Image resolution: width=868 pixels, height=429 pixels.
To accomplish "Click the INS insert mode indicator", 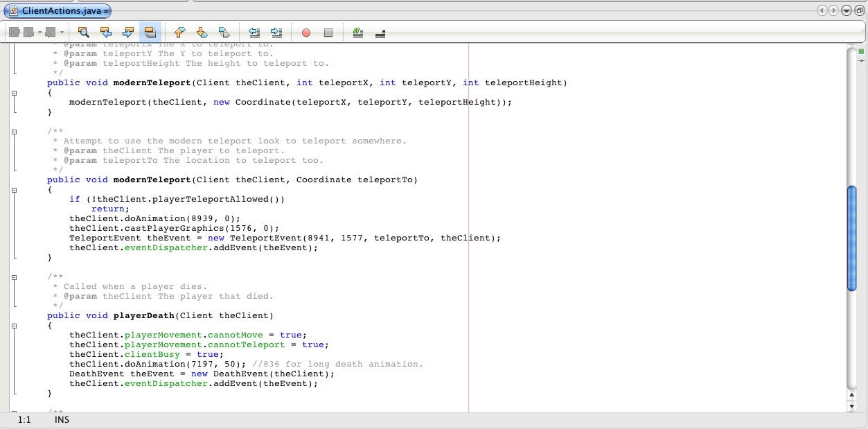I will (x=62, y=419).
